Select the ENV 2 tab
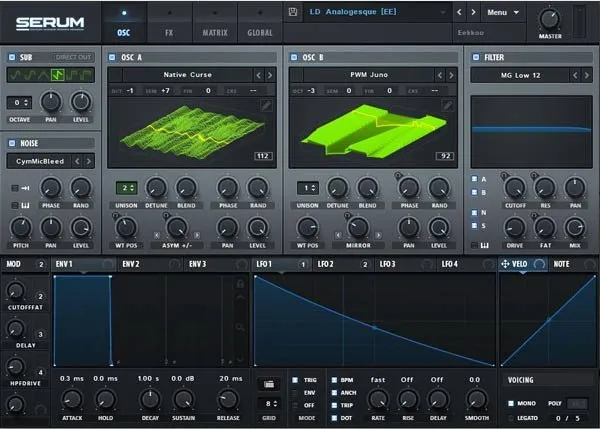 click(x=150, y=264)
